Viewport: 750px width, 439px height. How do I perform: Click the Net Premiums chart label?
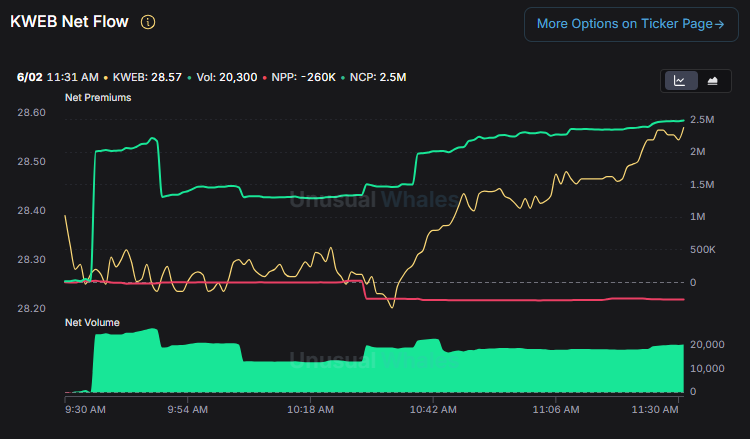[98, 98]
